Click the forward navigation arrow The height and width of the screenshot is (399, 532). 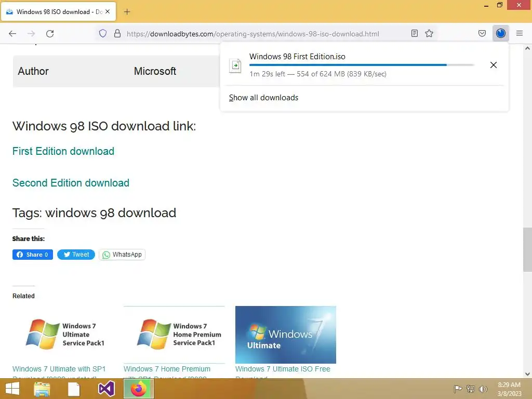31,34
